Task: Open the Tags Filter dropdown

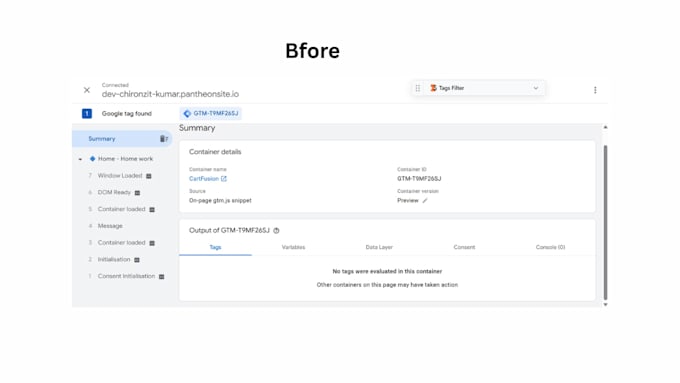Action: pos(536,88)
